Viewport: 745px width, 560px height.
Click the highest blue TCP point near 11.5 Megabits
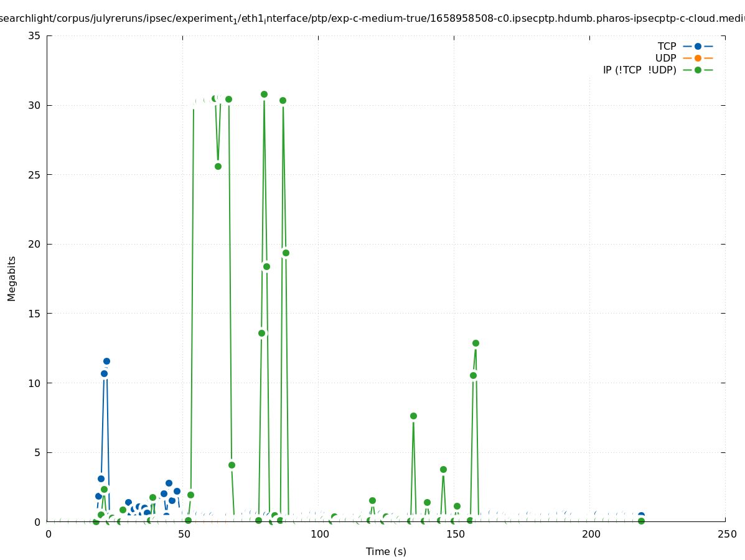(106, 361)
